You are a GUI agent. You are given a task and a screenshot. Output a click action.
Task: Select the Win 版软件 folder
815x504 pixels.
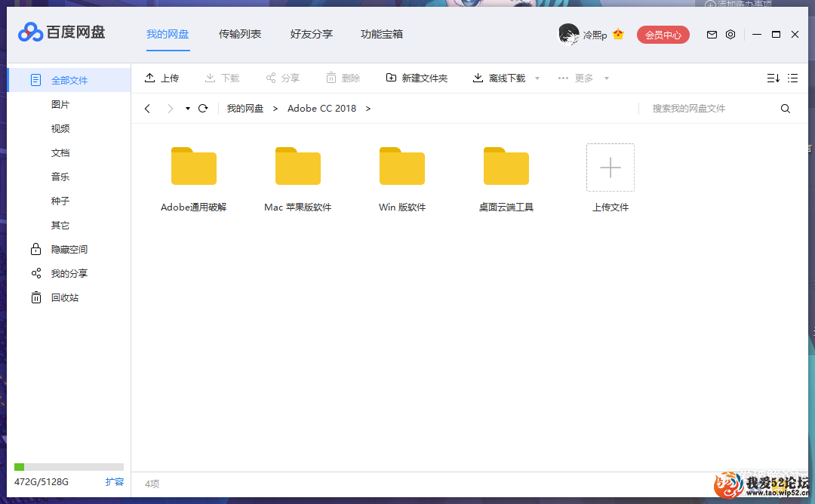pos(402,178)
